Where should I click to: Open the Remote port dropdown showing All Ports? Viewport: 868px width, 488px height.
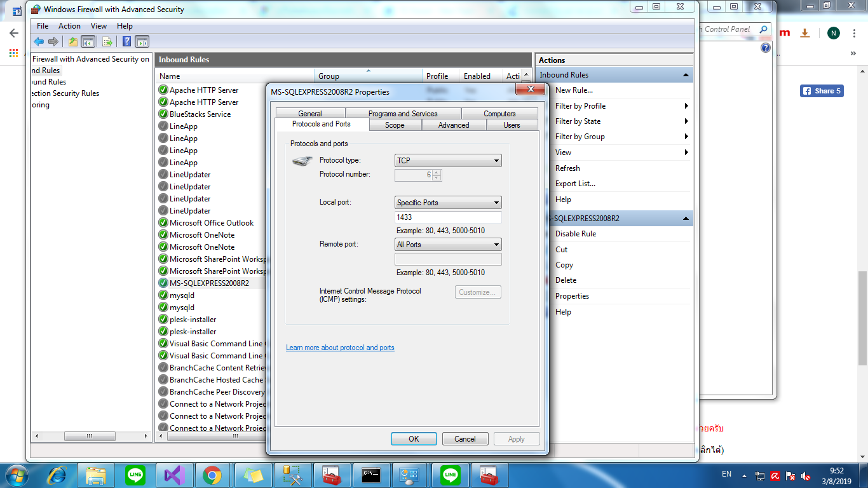coord(448,245)
